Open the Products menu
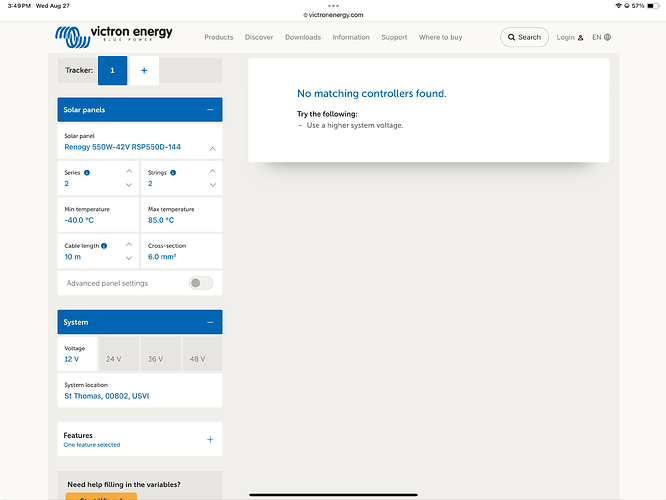 tap(219, 37)
